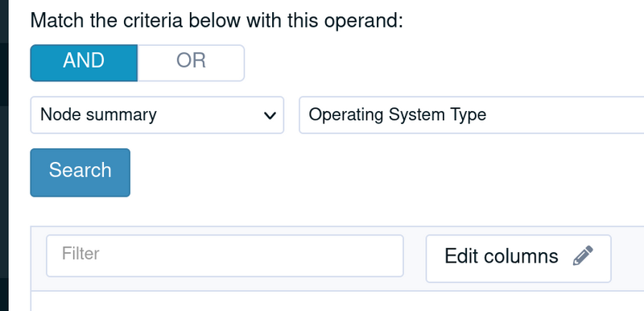Viewport: 644px width, 311px height.
Task: Open the Edit columns button
Action: (518, 259)
